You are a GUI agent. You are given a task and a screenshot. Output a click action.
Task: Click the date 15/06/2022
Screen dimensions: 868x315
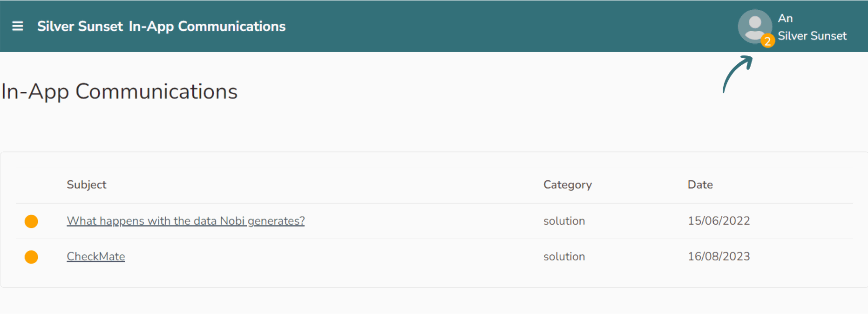pyautogui.click(x=719, y=221)
